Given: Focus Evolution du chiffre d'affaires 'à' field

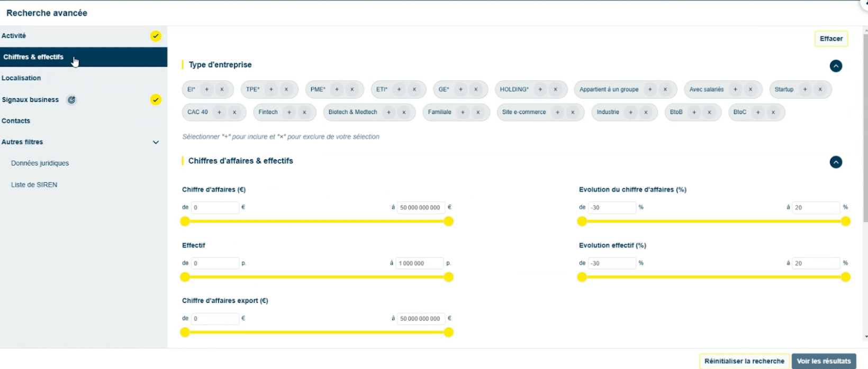Looking at the screenshot, I should (x=816, y=208).
